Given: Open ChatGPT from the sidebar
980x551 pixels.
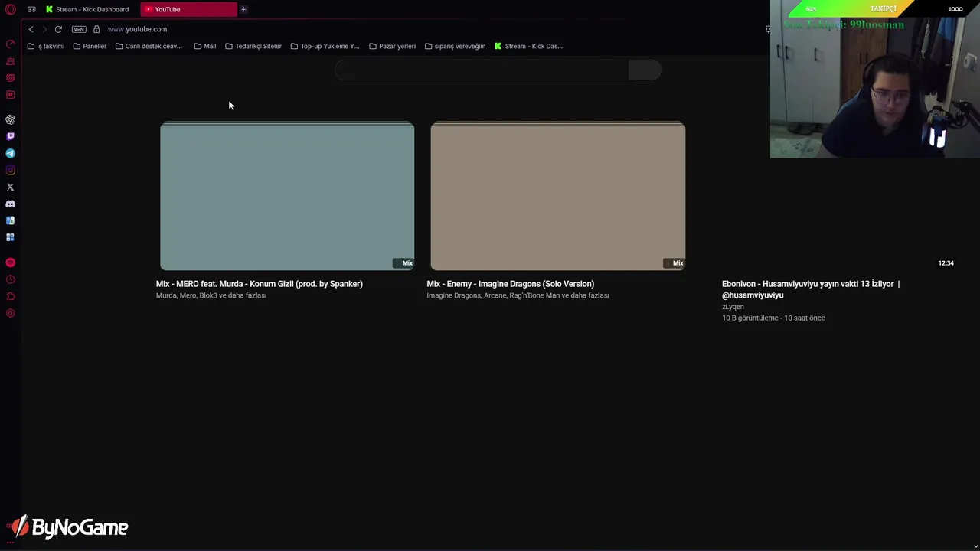Looking at the screenshot, I should tap(10, 119).
